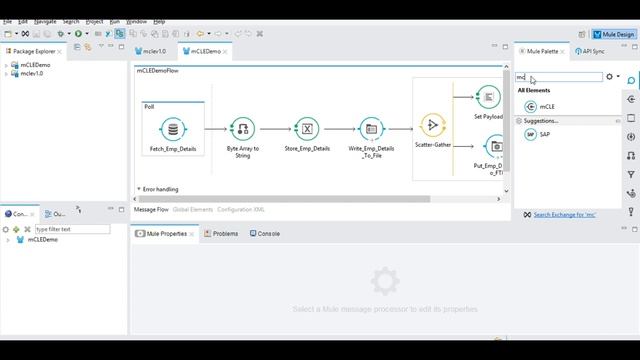Open the New wizard dropdown arrow
Image resolution: width=640 pixels, height=360 pixels.
(x=16, y=34)
